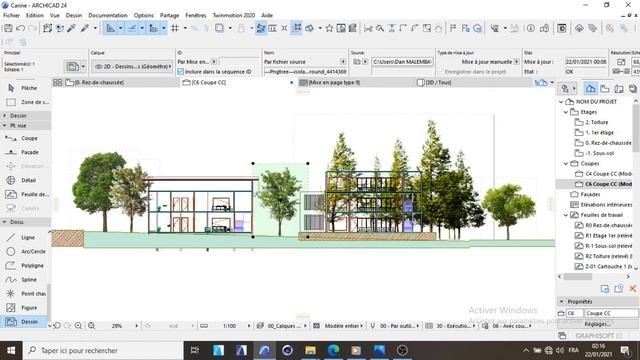
Task: Select the Détail tool
Action: pos(24,180)
